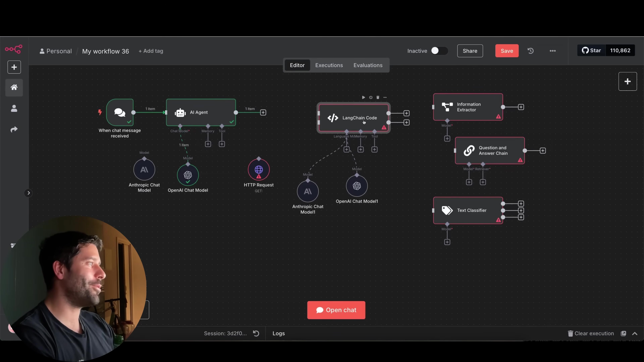Select the Anthropic Chat Model node
The image size is (644, 362).
pos(144,170)
